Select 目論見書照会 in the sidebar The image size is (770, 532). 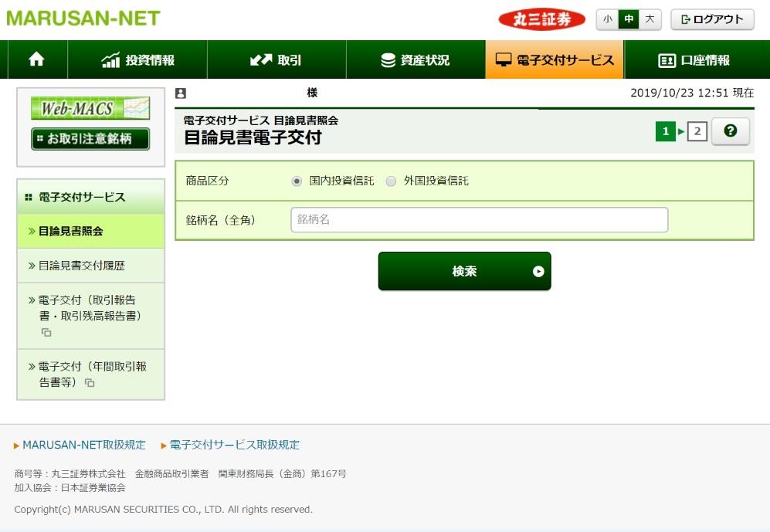click(91, 231)
